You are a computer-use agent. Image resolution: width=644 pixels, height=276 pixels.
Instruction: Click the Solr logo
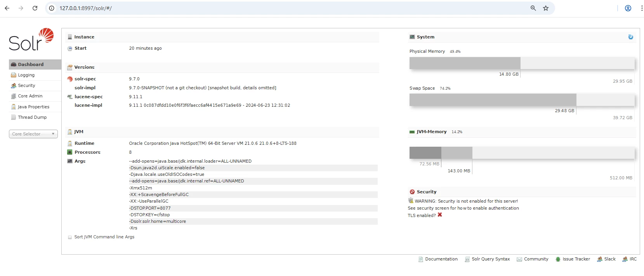coord(31,39)
